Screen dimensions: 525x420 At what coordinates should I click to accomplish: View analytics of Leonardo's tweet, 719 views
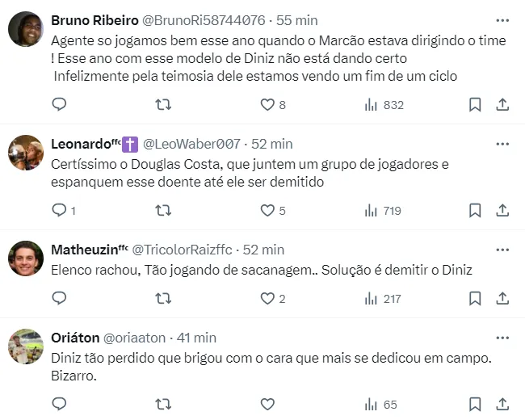pyautogui.click(x=382, y=210)
